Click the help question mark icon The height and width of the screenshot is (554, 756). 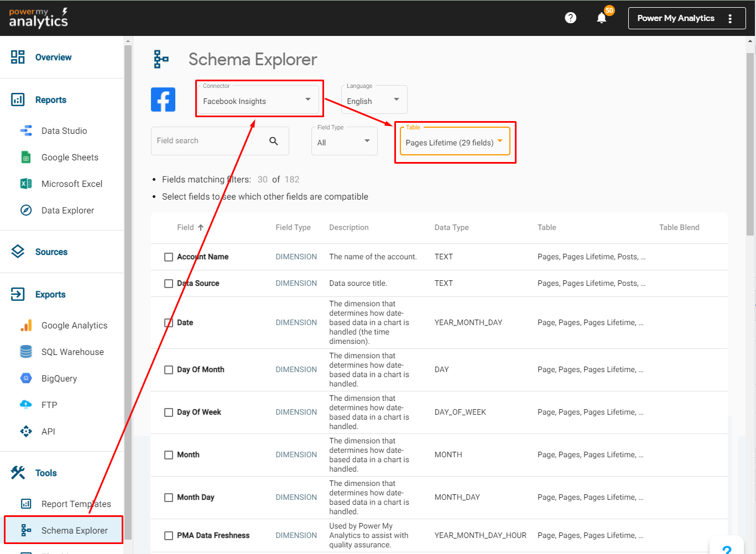(570, 18)
